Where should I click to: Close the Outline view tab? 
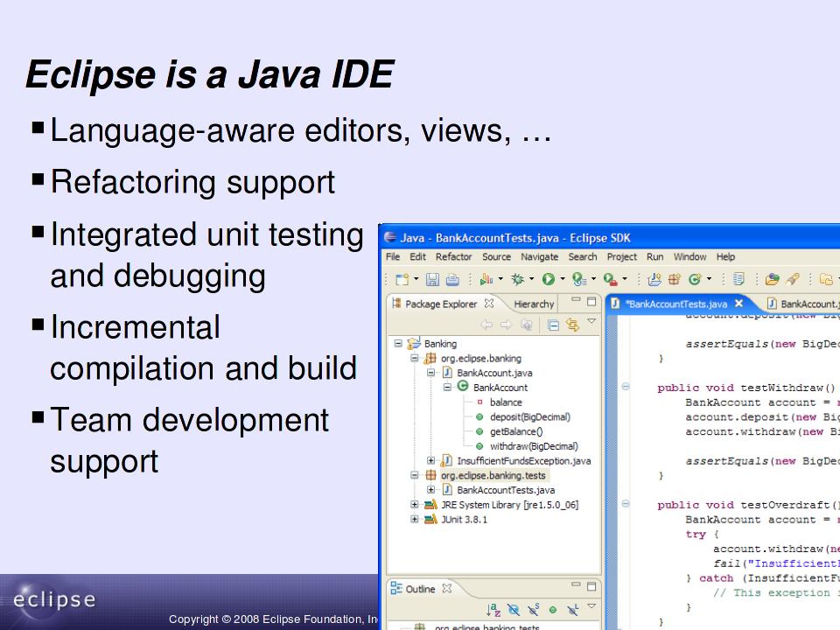[x=447, y=588]
